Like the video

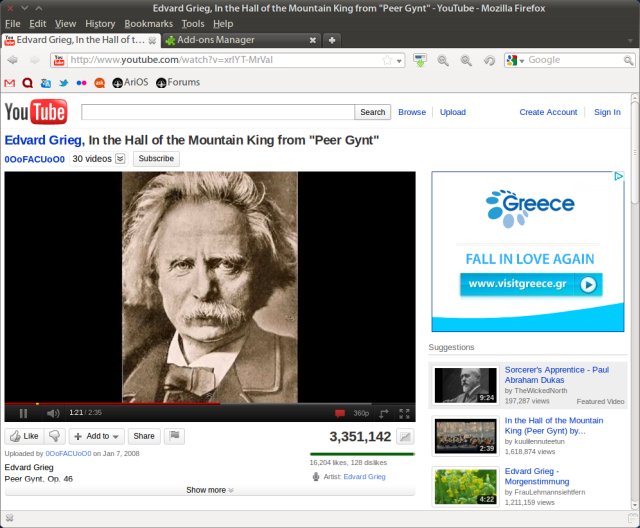point(24,436)
